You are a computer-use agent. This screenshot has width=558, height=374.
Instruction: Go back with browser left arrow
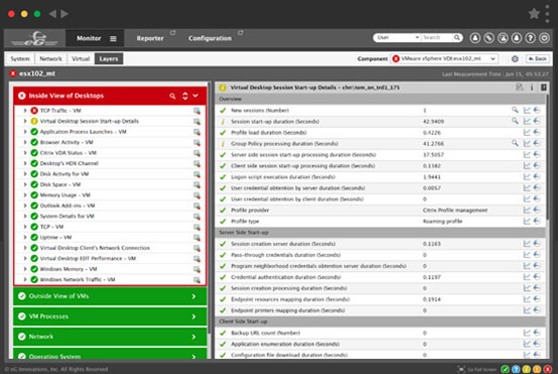pyautogui.click(x=53, y=14)
